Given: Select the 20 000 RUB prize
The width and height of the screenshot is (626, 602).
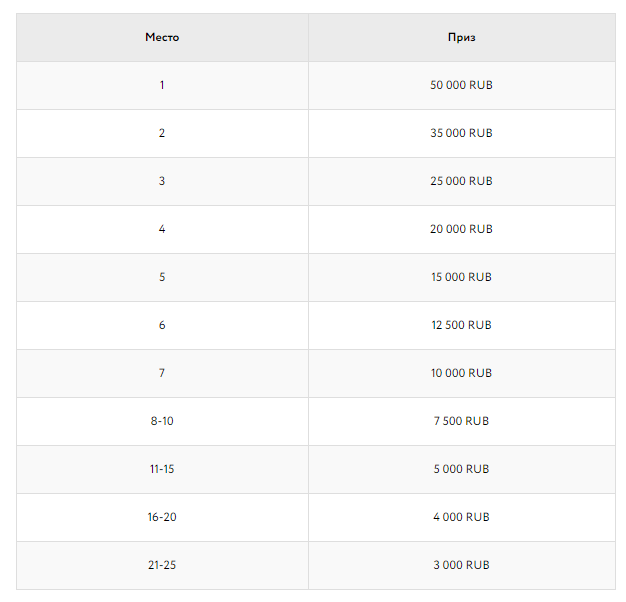Looking at the screenshot, I should tap(461, 229).
